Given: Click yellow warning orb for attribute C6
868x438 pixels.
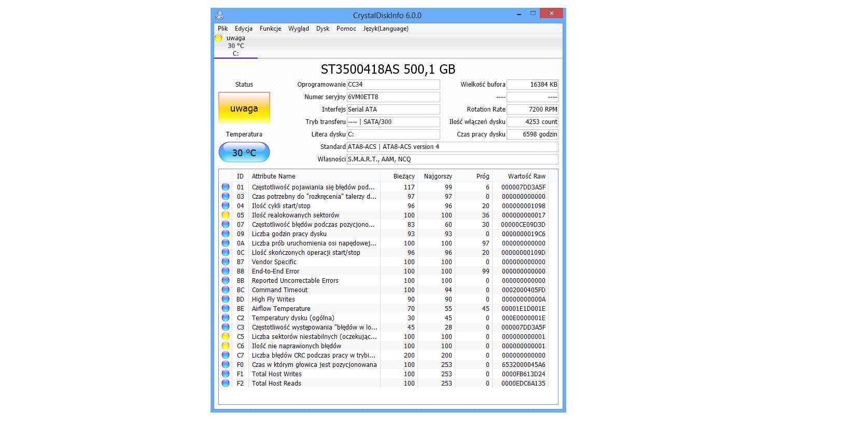Looking at the screenshot, I should pyautogui.click(x=226, y=346).
